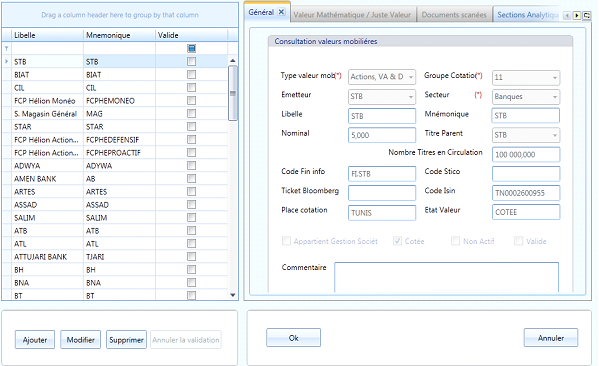
Task: Click the filter icon in the filter row
Action: click(6, 49)
